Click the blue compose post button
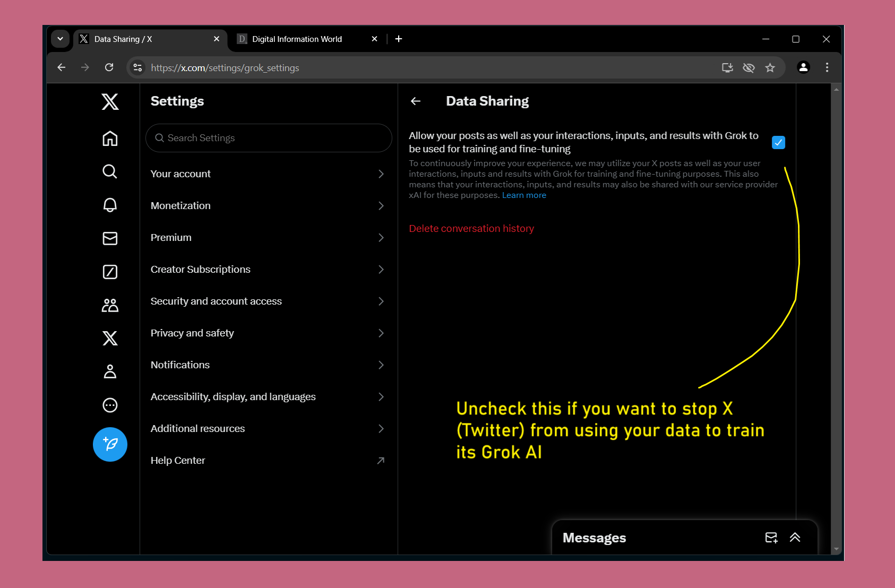895x588 pixels. (x=110, y=444)
